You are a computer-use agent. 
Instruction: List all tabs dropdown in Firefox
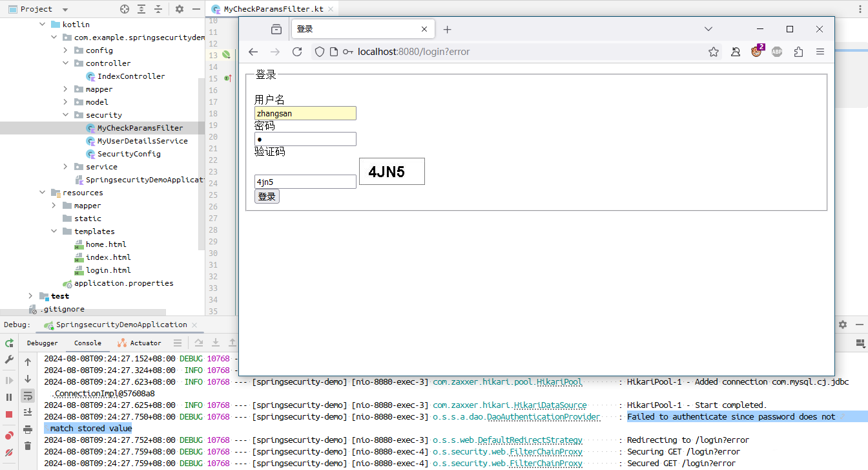pos(708,29)
